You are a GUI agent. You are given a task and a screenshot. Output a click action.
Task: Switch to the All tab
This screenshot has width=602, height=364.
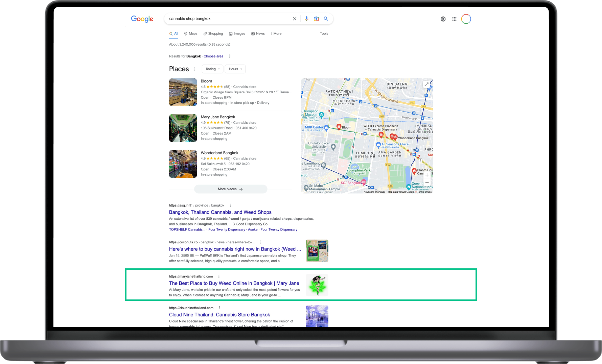[x=174, y=33]
